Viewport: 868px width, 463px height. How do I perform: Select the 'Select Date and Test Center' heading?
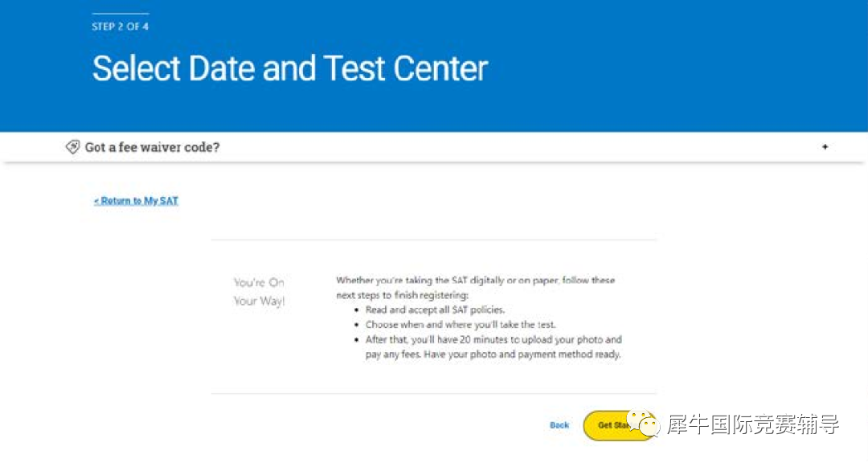290,68
